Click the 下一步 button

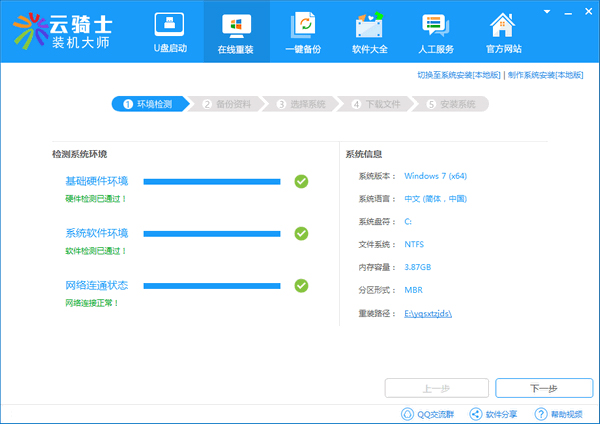(x=541, y=388)
